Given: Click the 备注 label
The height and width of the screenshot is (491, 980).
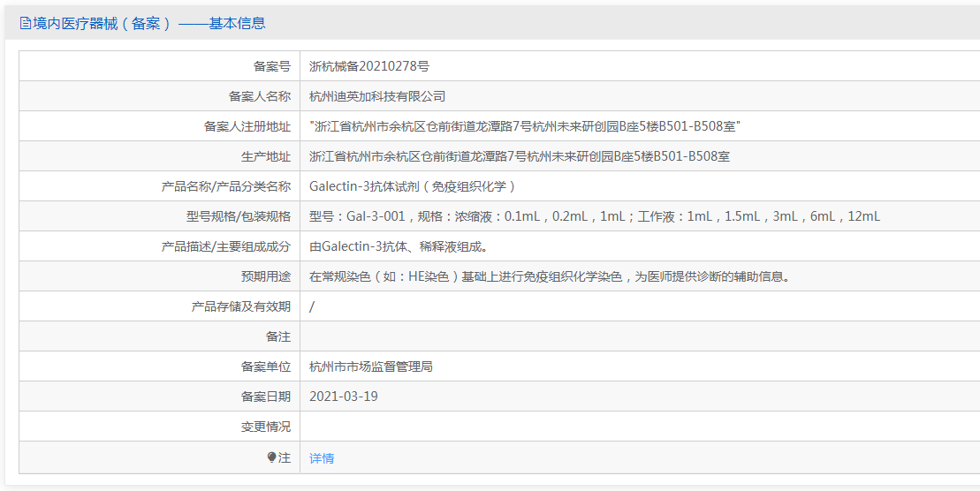Looking at the screenshot, I should (x=278, y=336).
